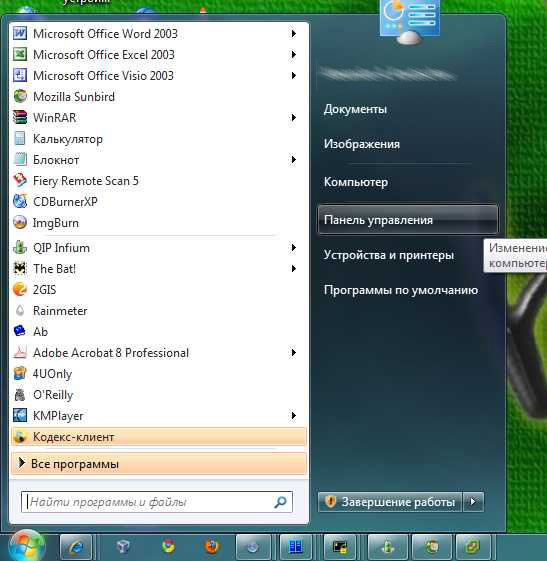Open Панель управления from the right pane
The width and height of the screenshot is (547, 561).
407,220
